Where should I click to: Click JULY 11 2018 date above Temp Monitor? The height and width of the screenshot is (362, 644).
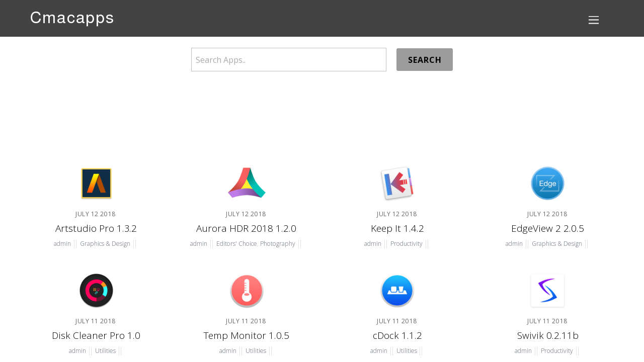coord(246,321)
